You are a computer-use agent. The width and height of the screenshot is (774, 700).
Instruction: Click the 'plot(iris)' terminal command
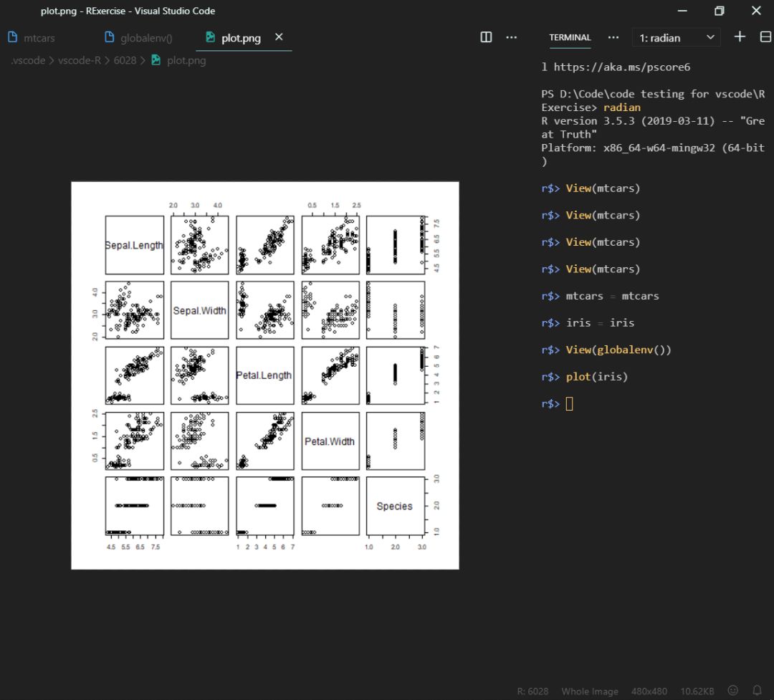597,377
